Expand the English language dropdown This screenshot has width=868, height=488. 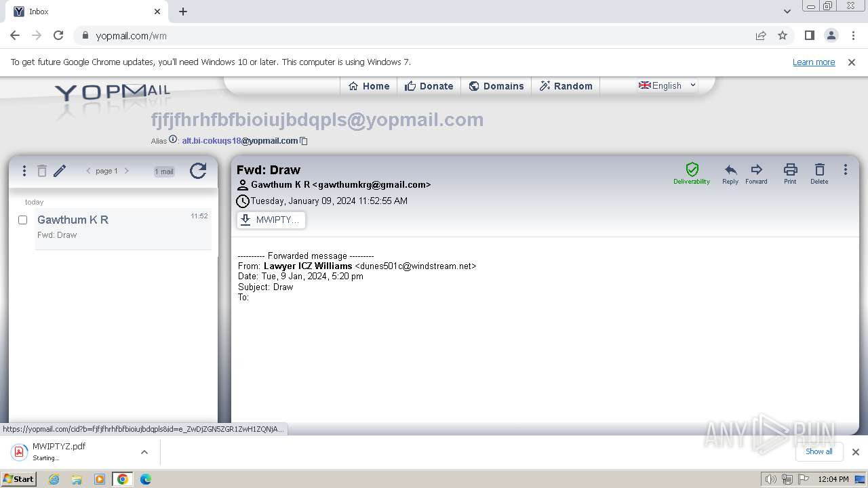(x=667, y=85)
